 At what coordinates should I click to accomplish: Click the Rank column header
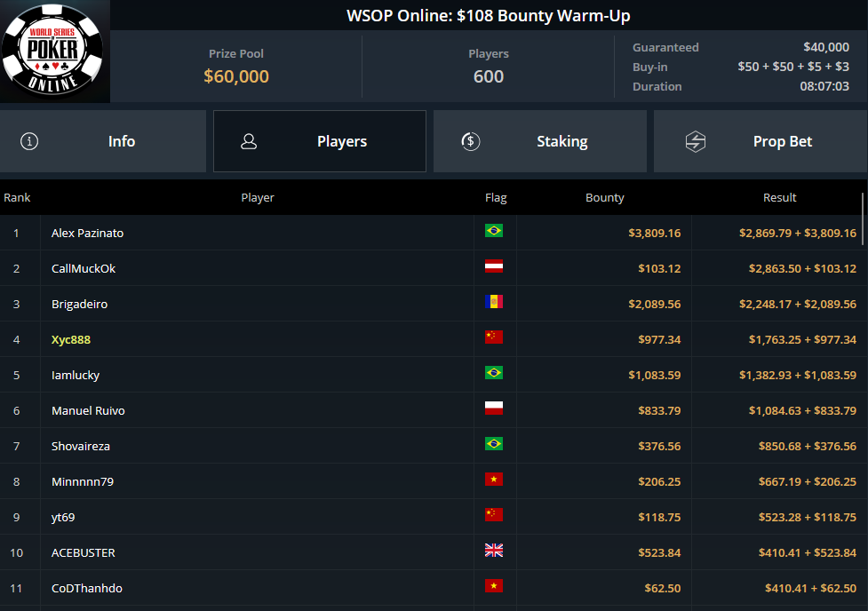point(17,197)
